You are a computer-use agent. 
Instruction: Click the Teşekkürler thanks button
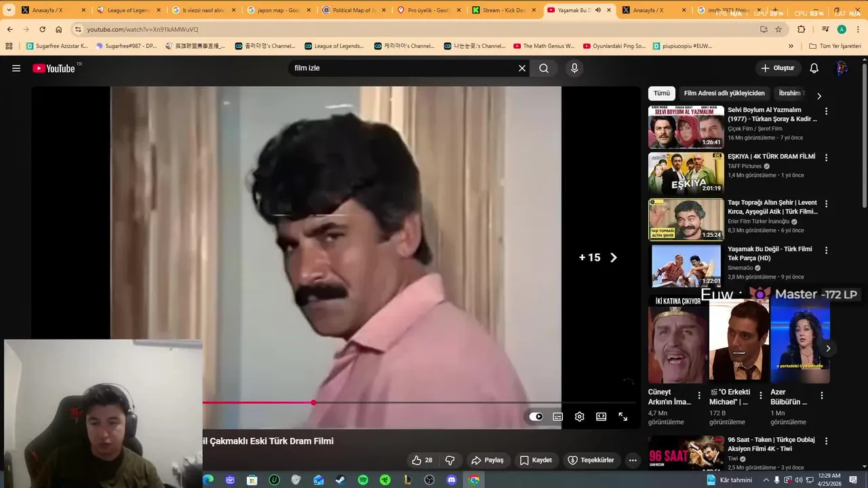(x=591, y=460)
